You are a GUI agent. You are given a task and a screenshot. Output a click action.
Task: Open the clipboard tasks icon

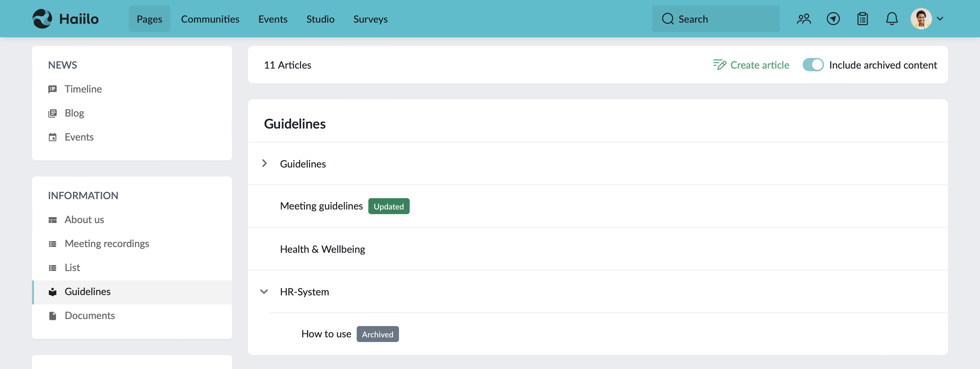862,19
